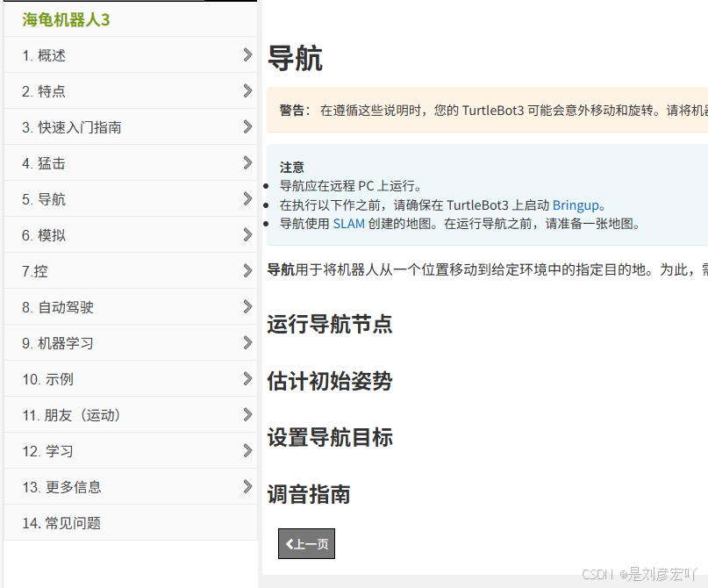Image resolution: width=708 pixels, height=588 pixels.
Task: Expand chevron beside 10. 示例
Action: 247,378
